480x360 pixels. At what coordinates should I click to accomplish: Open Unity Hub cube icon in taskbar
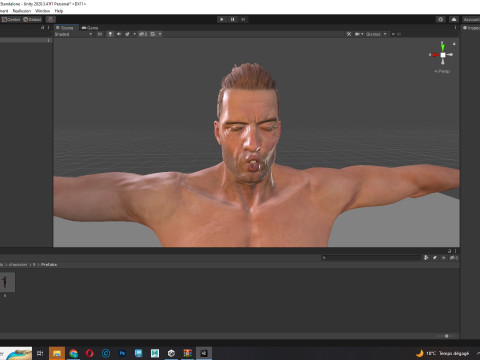171,353
